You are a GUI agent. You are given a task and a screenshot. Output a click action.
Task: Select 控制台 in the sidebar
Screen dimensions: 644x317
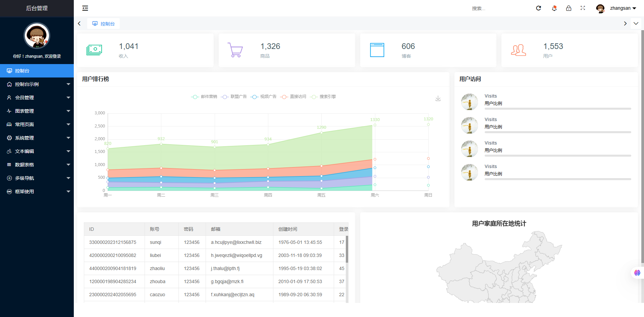(37, 71)
